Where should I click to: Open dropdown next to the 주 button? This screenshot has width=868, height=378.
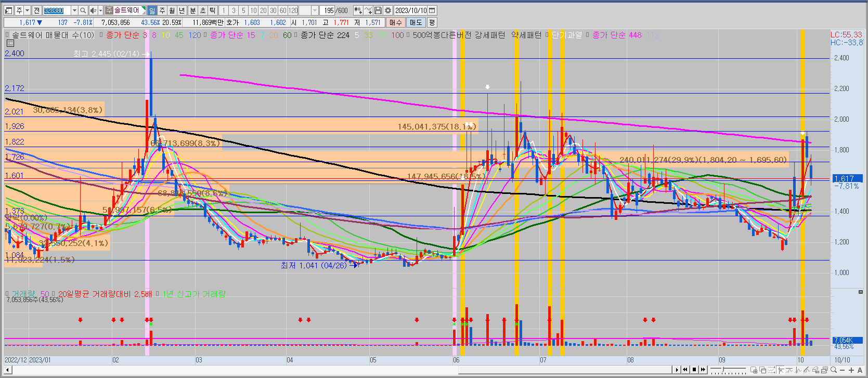[x=27, y=10]
